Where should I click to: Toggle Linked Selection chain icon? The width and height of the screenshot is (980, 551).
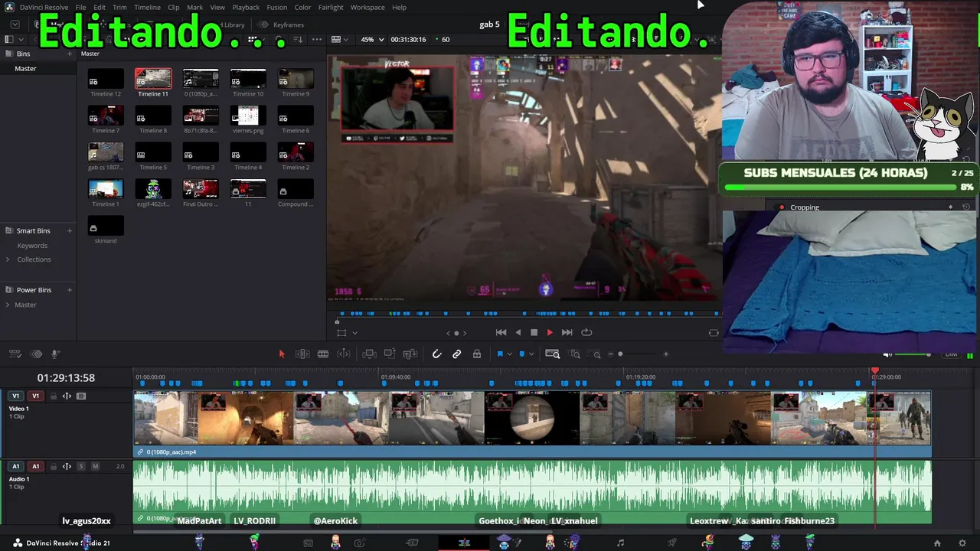click(x=456, y=354)
